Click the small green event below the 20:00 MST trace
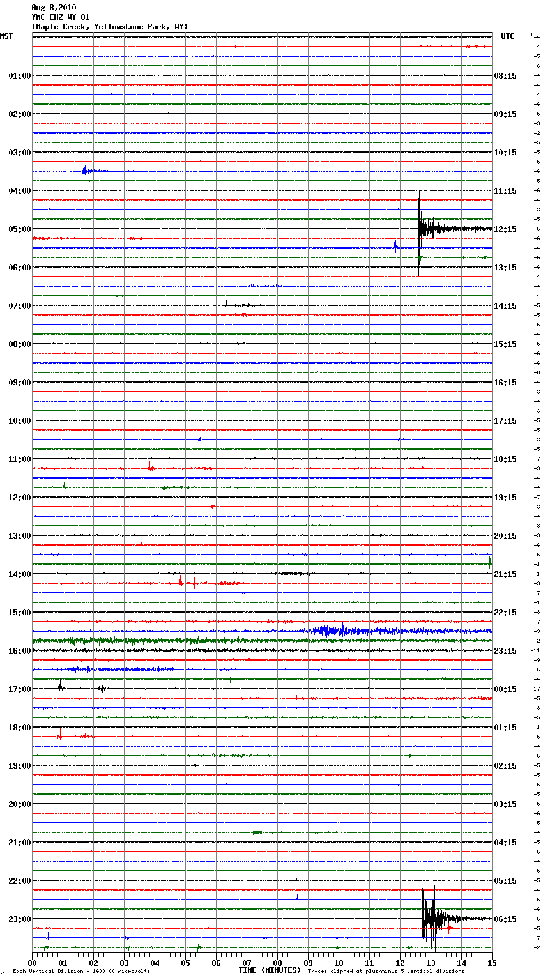This screenshot has height=980, width=543. coord(256,832)
